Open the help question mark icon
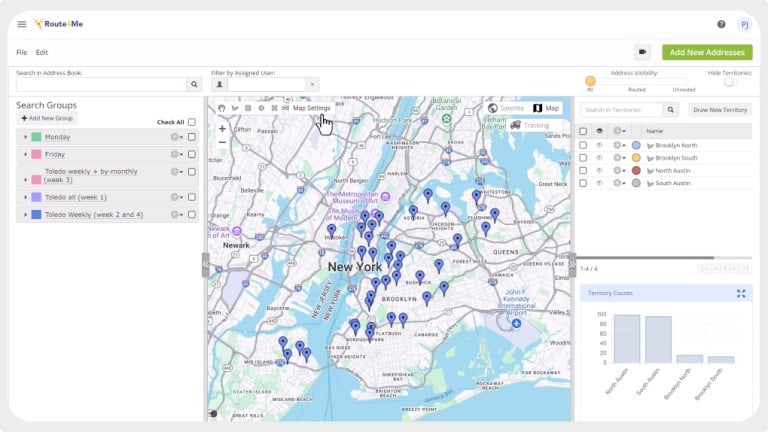 point(721,24)
